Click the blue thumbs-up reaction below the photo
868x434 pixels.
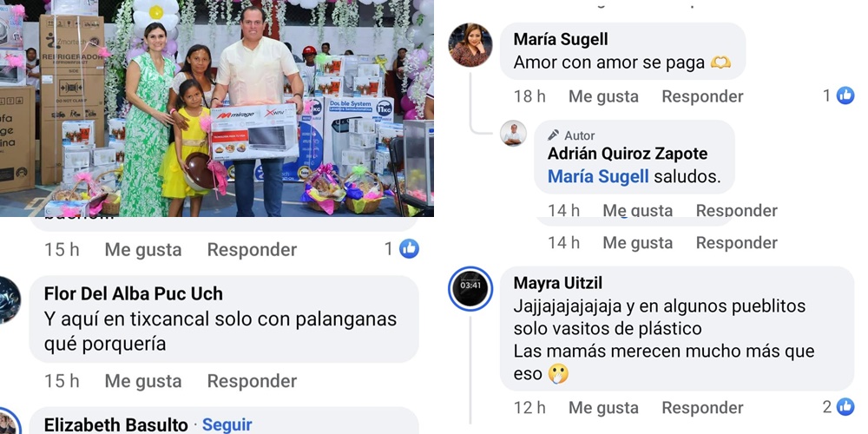click(x=409, y=249)
